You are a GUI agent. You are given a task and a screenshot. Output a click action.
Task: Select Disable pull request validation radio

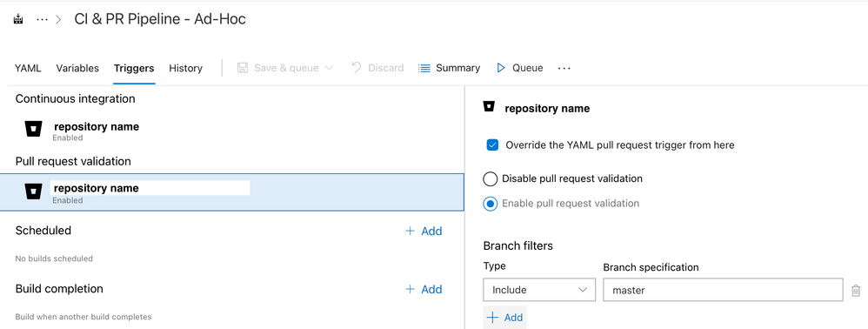pyautogui.click(x=490, y=179)
